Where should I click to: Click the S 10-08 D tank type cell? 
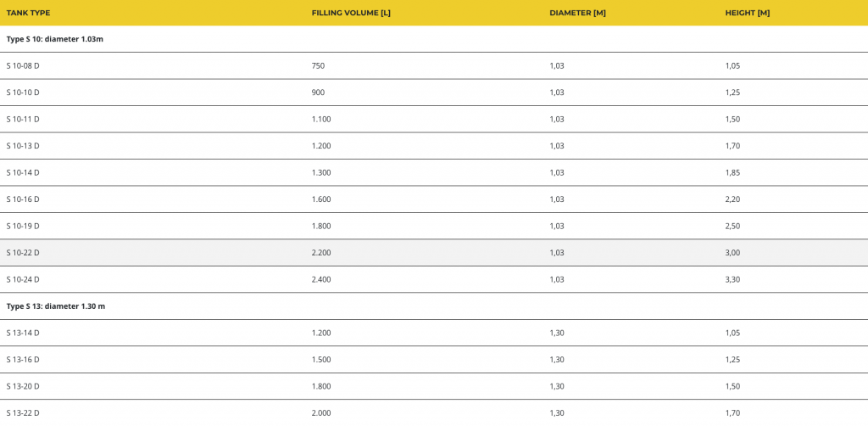point(23,65)
